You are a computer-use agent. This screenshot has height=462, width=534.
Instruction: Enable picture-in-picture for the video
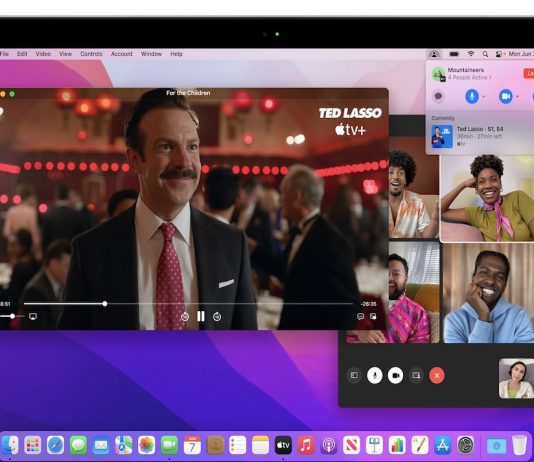point(373,317)
